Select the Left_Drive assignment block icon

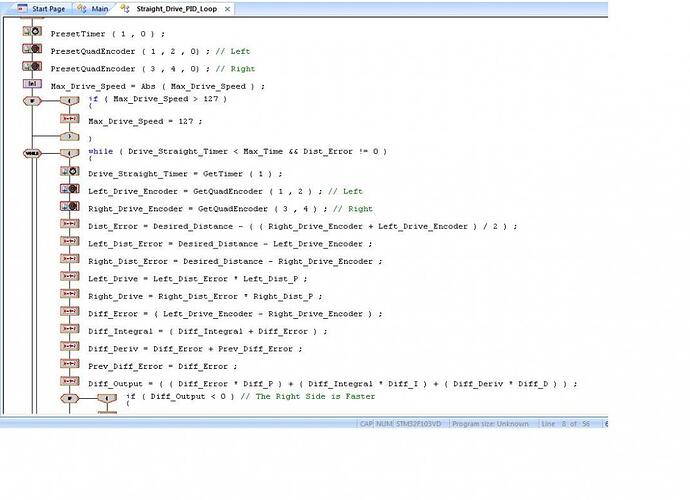click(x=70, y=276)
